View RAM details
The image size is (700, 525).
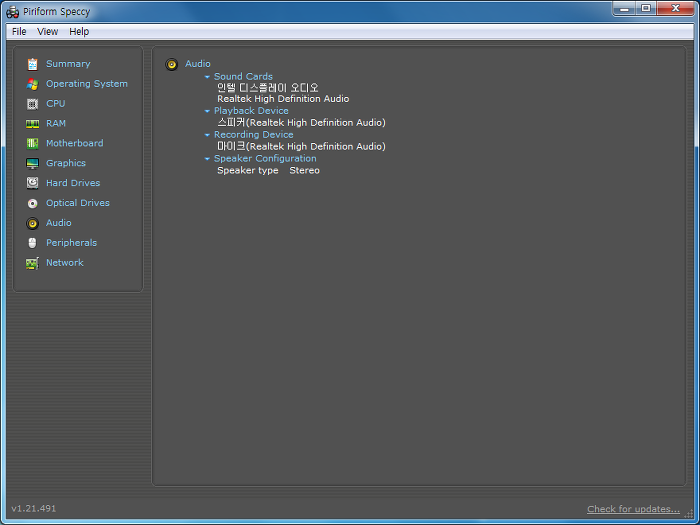point(56,123)
